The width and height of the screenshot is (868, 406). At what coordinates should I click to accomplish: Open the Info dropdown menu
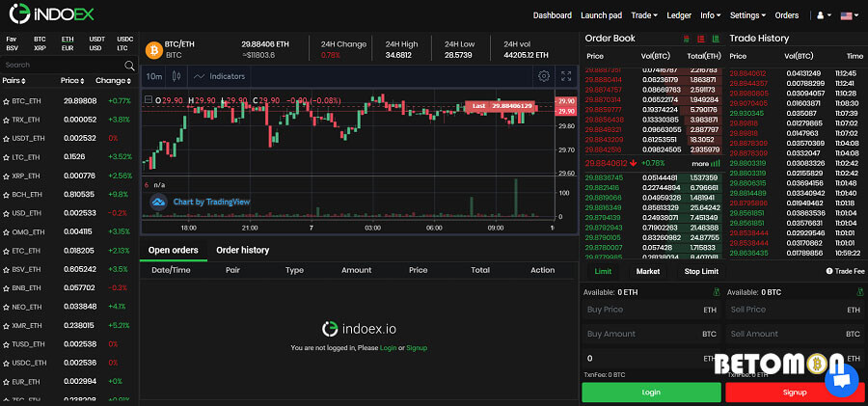710,15
